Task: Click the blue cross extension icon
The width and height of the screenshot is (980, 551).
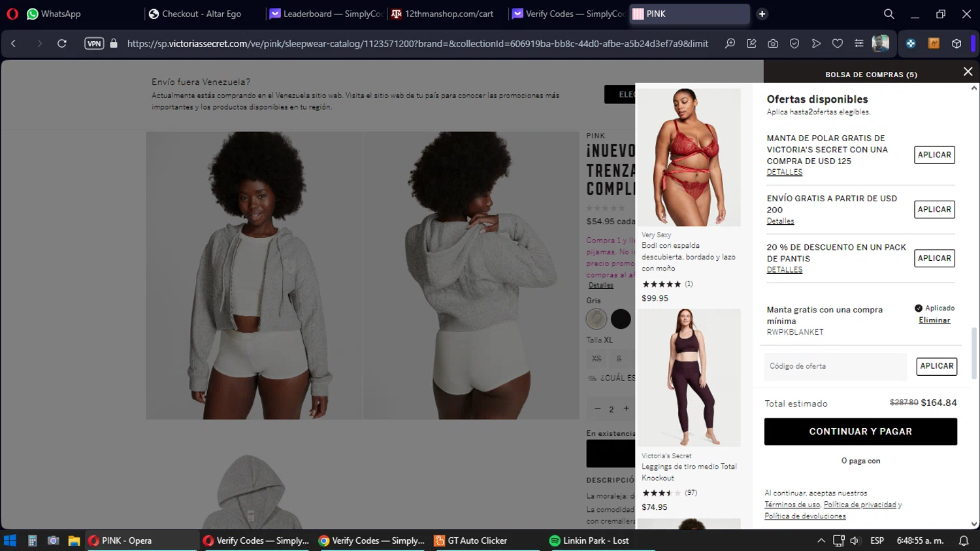Action: click(911, 44)
